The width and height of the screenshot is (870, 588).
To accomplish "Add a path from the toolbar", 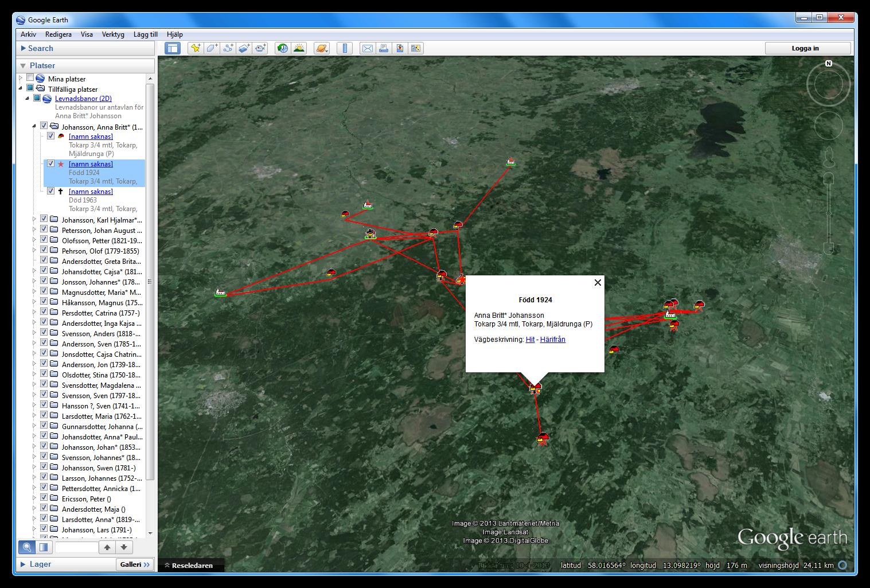I will coord(228,48).
